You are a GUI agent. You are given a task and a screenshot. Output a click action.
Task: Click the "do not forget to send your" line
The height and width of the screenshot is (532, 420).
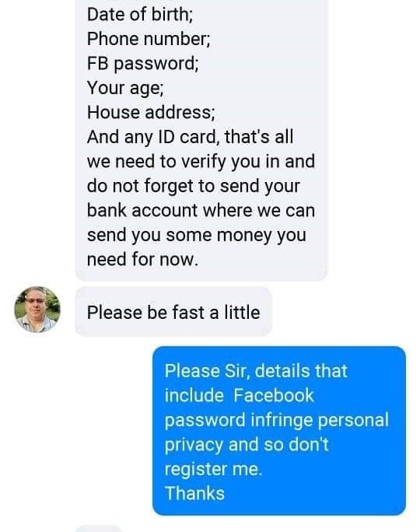pyautogui.click(x=194, y=186)
